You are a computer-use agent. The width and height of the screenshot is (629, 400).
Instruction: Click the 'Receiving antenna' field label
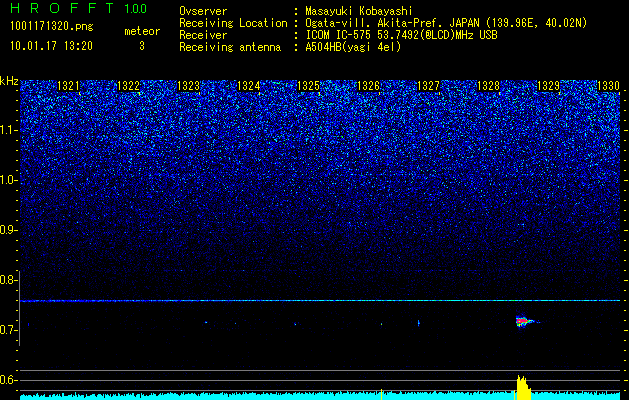pyautogui.click(x=230, y=47)
